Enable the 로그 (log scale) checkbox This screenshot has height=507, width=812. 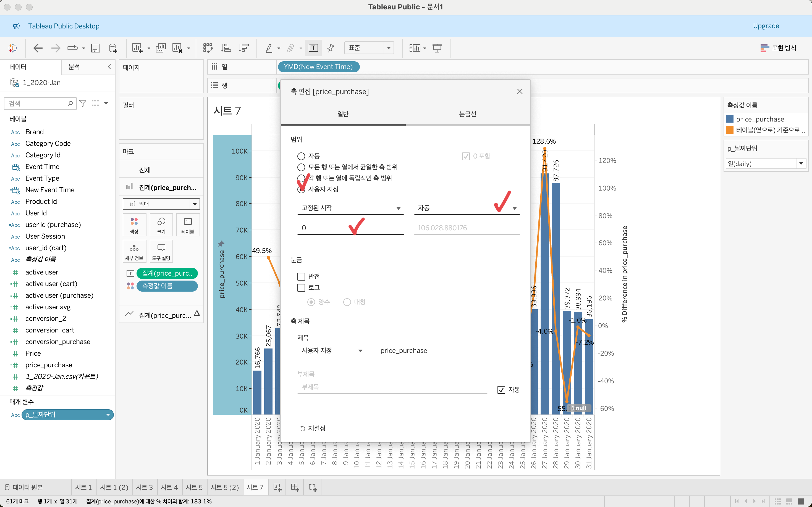tap(301, 287)
